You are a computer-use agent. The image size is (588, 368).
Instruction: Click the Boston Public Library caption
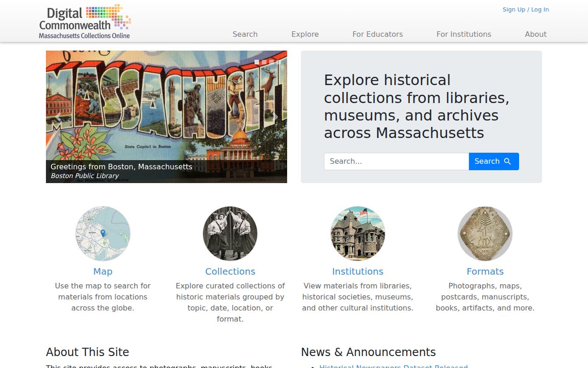85,176
